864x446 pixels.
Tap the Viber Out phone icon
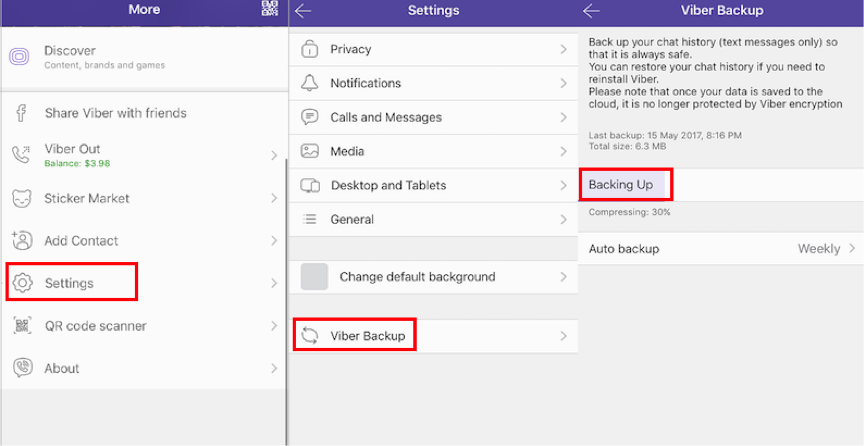pyautogui.click(x=21, y=155)
